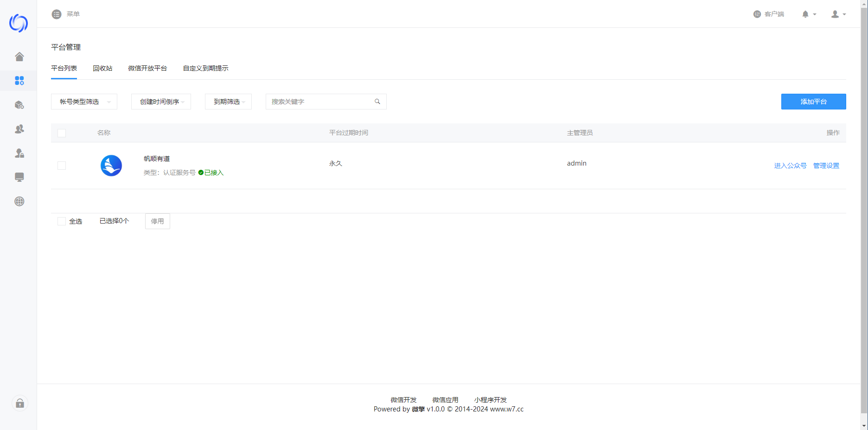
Task: Click the vertical scrollbar thumb
Action: pyautogui.click(x=864, y=210)
